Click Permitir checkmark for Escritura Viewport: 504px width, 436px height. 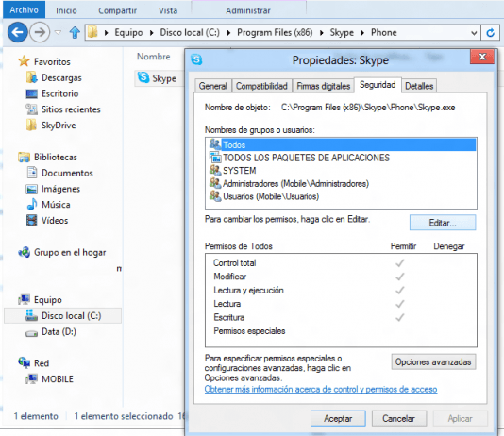[x=400, y=317]
